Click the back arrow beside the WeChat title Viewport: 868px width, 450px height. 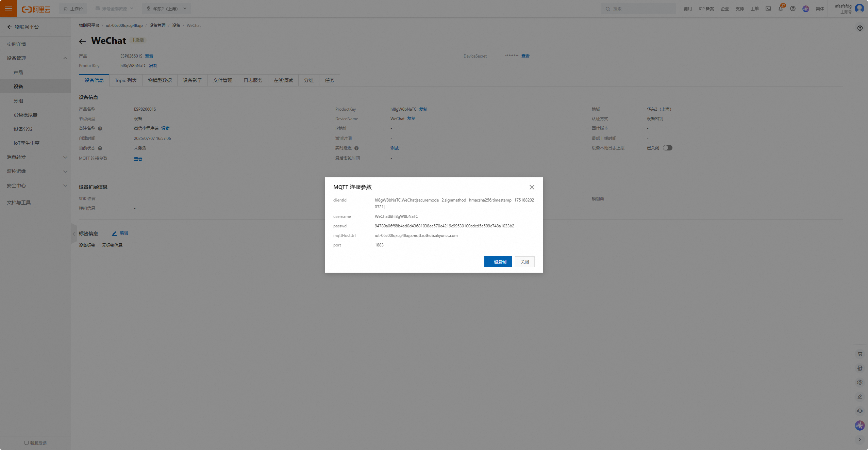click(x=82, y=42)
